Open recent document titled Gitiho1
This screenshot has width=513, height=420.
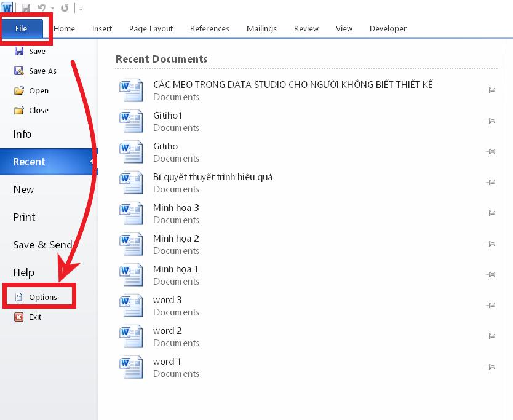click(308, 121)
